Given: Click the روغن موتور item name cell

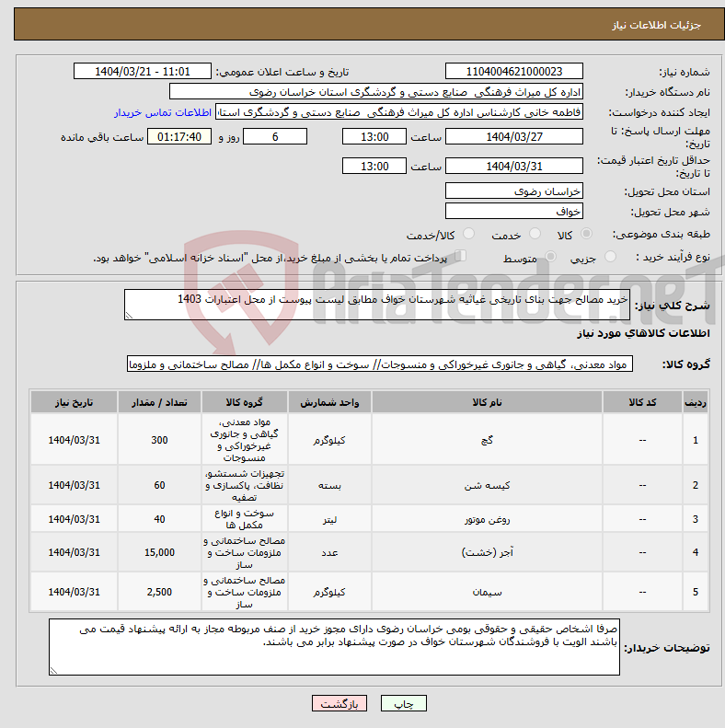Looking at the screenshot, I should click(x=487, y=519).
